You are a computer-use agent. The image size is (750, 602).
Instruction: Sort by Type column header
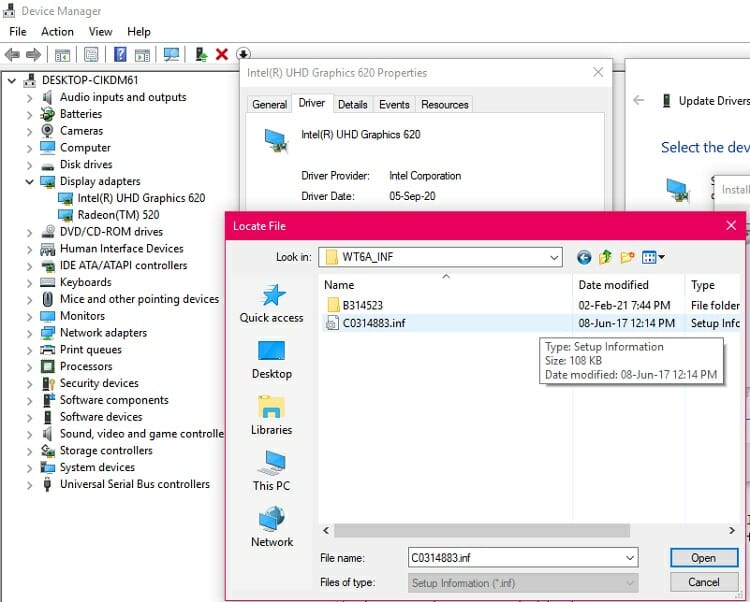tap(713, 285)
